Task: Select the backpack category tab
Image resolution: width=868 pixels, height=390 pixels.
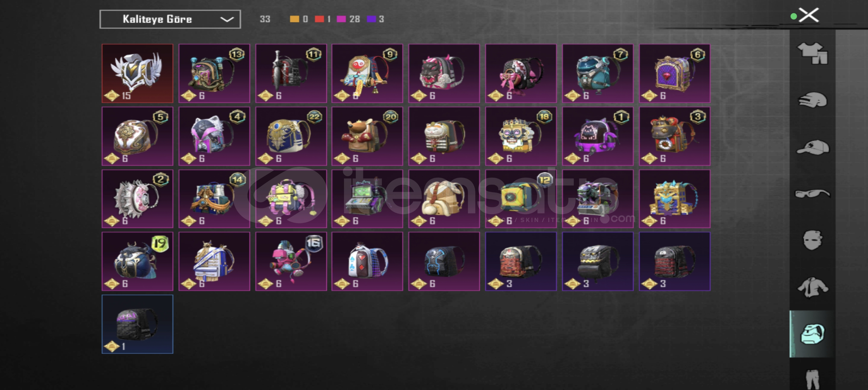Action: click(813, 334)
